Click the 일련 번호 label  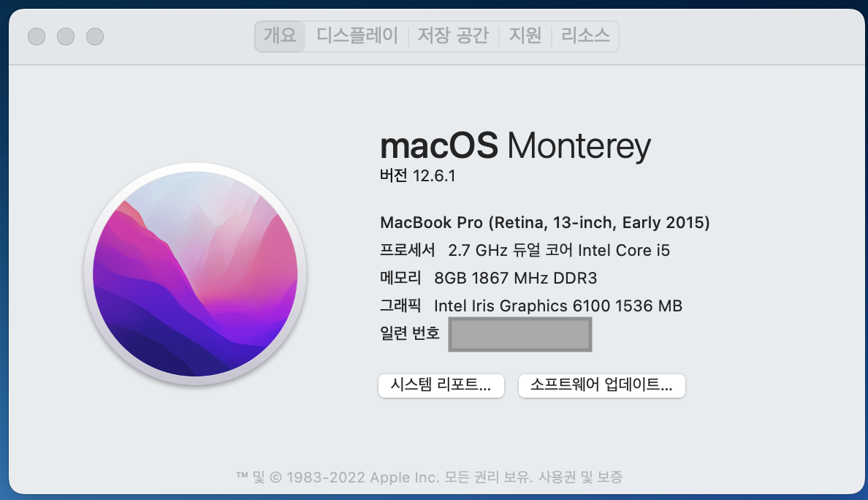[x=410, y=333]
